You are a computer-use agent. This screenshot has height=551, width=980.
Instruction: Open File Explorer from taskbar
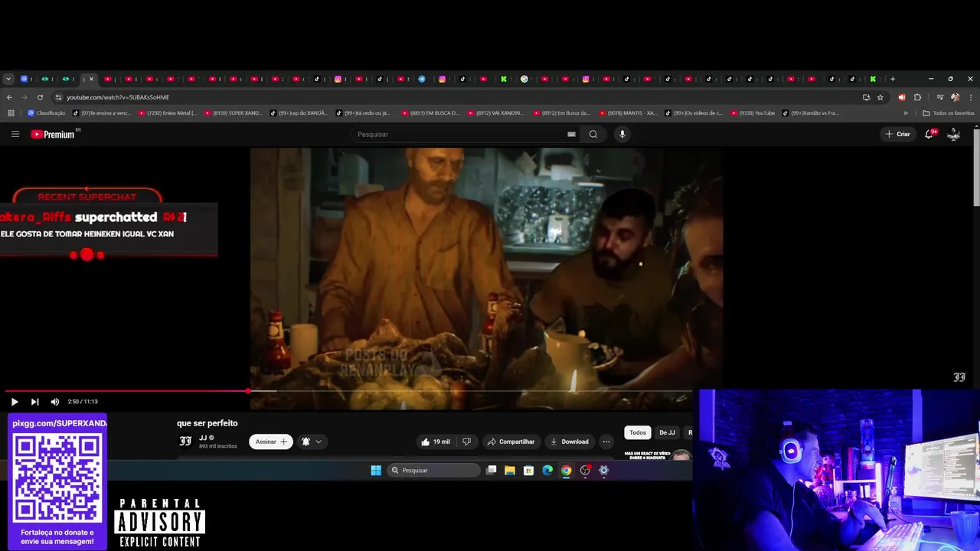pyautogui.click(x=510, y=471)
